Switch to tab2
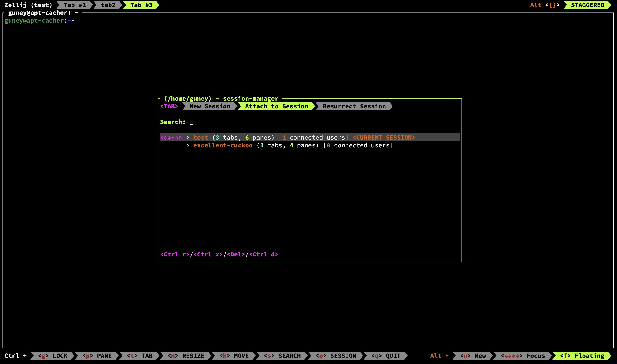Screen dimensions: 617x364 coord(108,5)
